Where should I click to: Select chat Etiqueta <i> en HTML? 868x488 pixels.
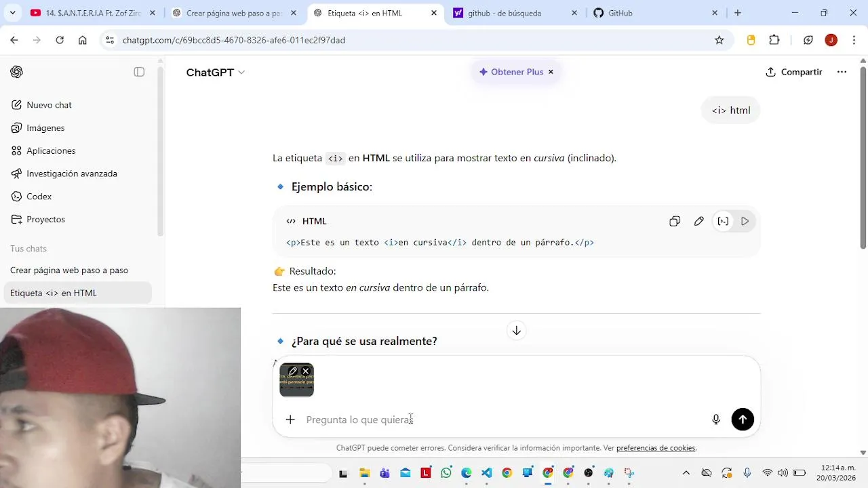[79, 293]
